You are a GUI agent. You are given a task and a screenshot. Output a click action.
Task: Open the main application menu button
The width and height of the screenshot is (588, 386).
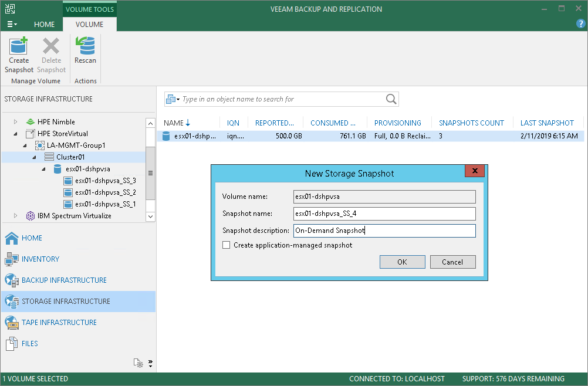12,25
